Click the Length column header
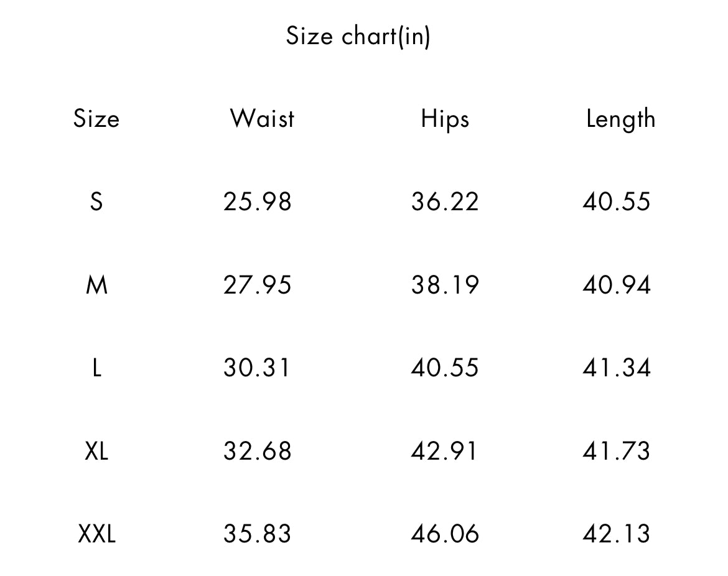728x576 pixels. [620, 118]
